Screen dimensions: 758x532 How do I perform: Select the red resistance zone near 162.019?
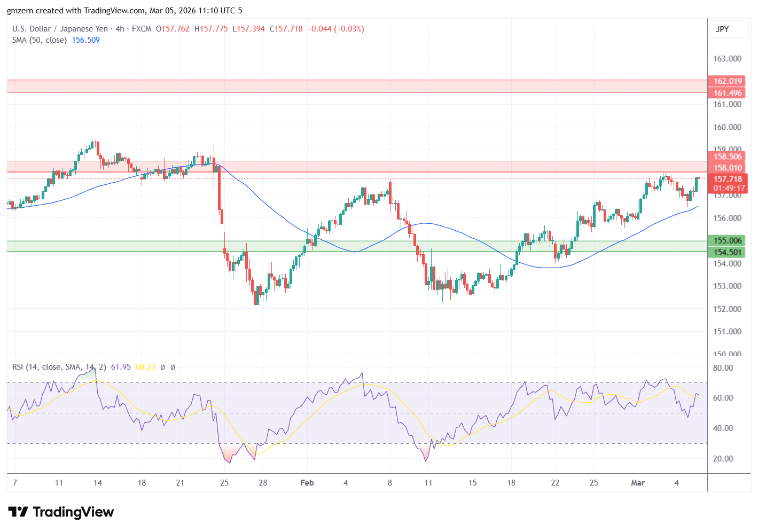pyautogui.click(x=357, y=87)
